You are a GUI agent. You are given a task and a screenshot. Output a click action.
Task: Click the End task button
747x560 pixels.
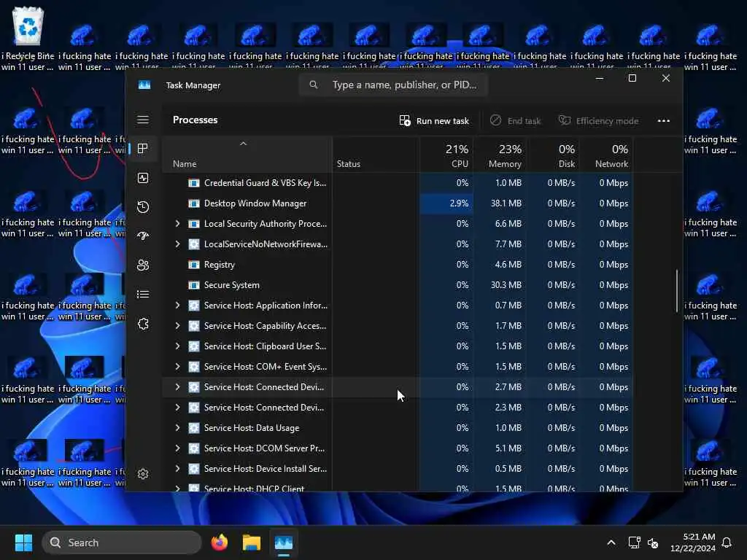coord(516,121)
